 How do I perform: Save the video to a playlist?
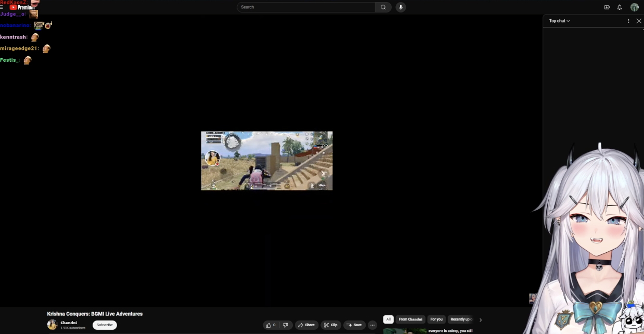click(x=354, y=325)
